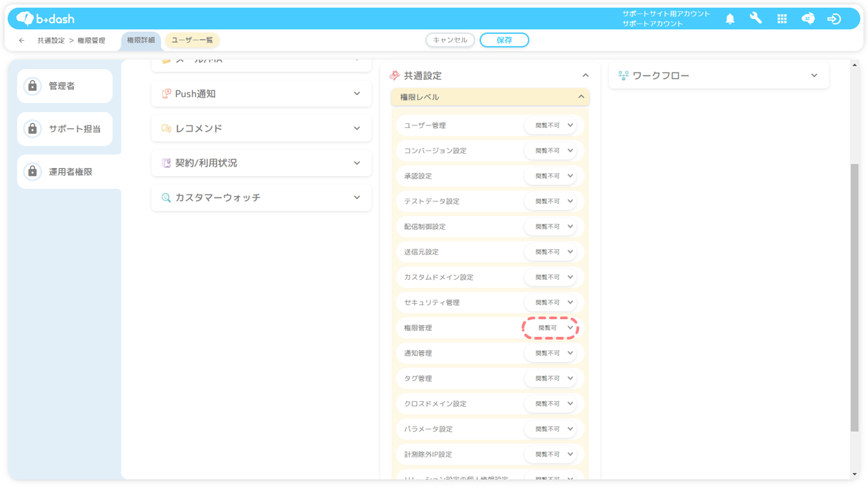This screenshot has height=488, width=868.
Task: Open the 通知管理 permission dropdown
Action: coord(551,353)
